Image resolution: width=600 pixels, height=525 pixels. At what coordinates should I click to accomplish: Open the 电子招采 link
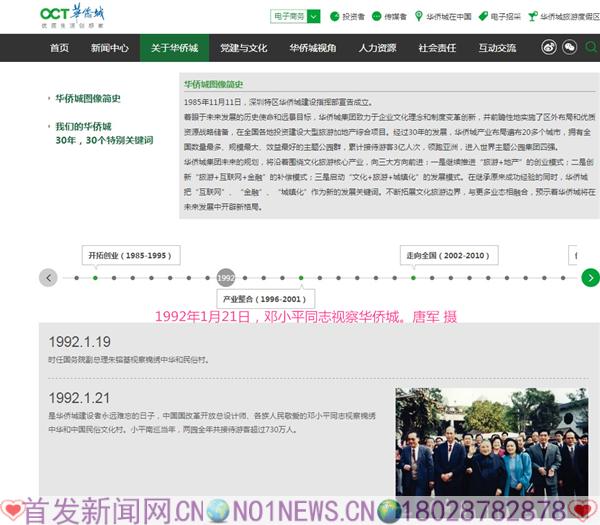pyautogui.click(x=505, y=16)
